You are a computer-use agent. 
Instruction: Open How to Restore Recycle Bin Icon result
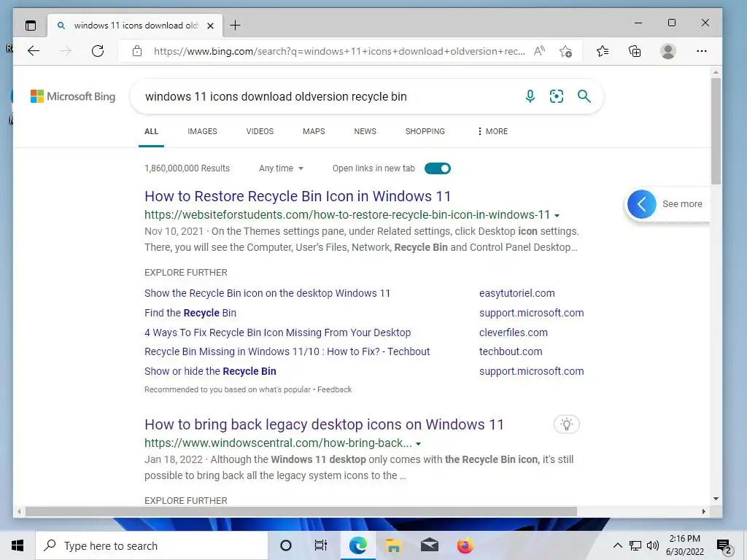point(298,196)
